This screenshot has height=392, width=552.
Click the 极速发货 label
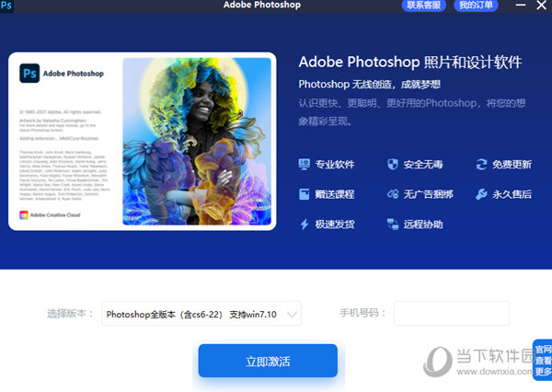[335, 224]
